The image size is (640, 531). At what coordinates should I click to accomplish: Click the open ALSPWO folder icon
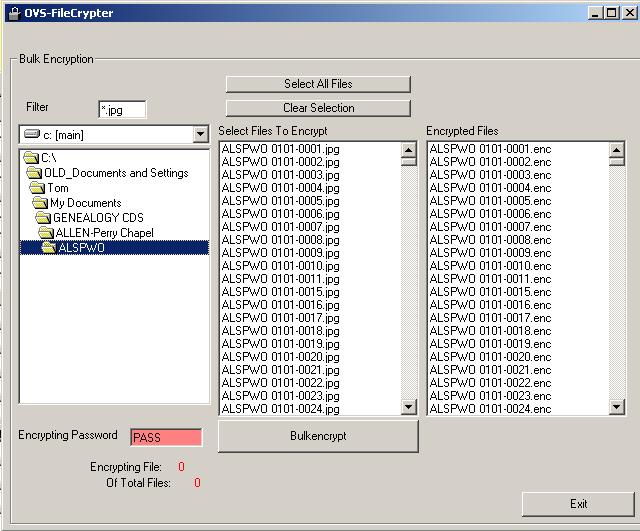pos(49,247)
